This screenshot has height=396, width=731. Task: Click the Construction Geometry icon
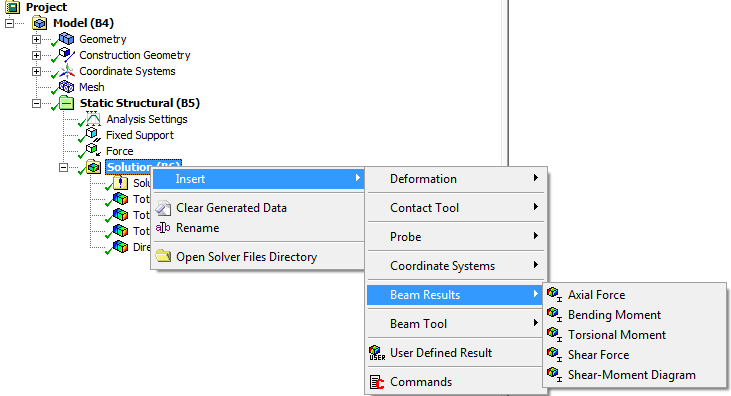pos(67,55)
